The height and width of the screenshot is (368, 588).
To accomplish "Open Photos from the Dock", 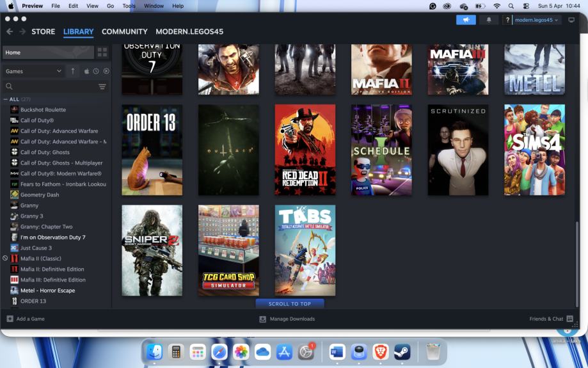I will [241, 352].
